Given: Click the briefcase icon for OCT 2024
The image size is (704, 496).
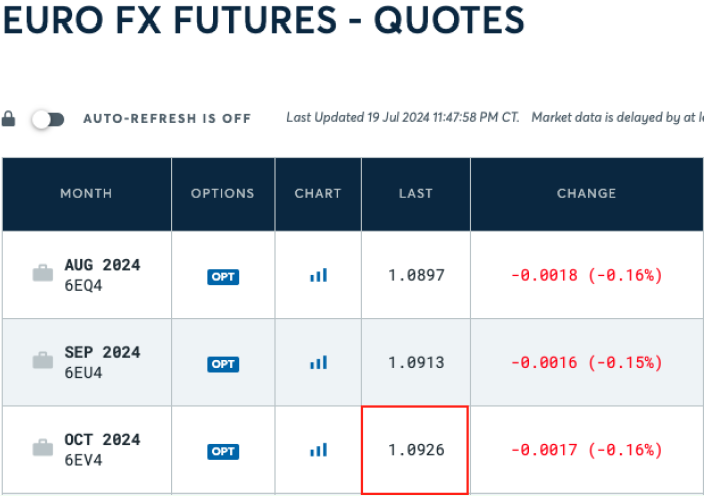Looking at the screenshot, I should 43,448.
